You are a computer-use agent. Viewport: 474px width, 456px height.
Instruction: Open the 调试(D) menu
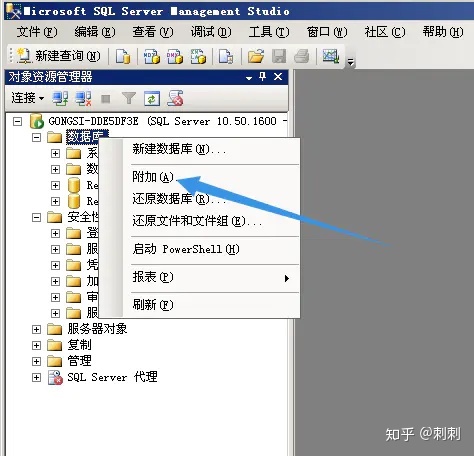[211, 32]
